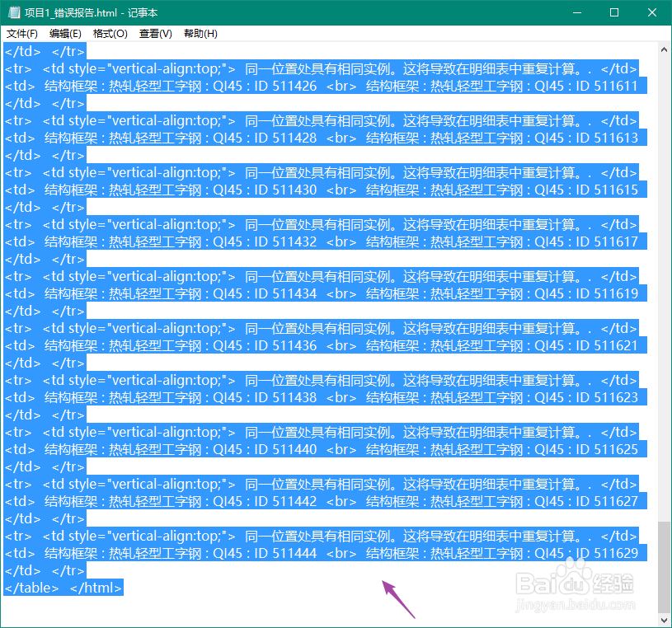Open the 查看(V) menu
The height and width of the screenshot is (628, 672).
tap(156, 34)
